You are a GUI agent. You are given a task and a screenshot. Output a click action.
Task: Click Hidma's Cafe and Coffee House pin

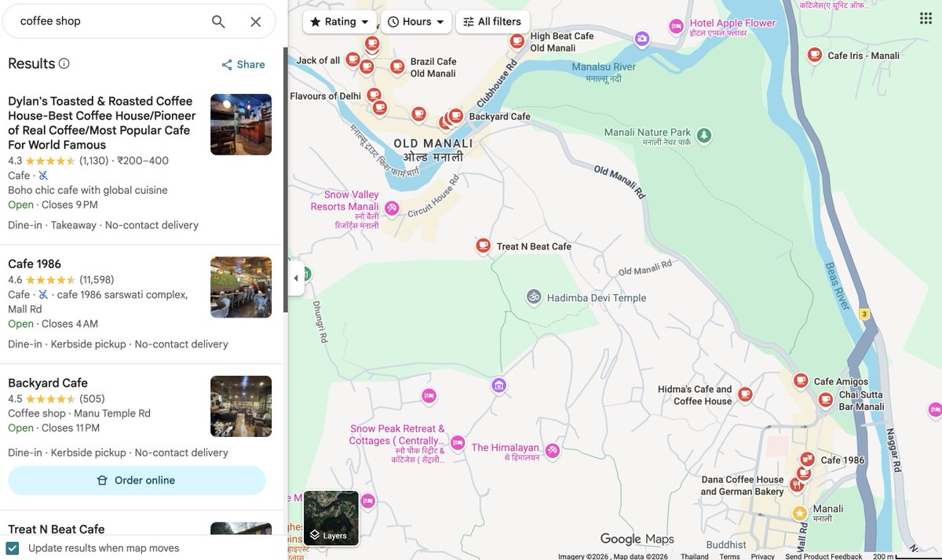point(745,394)
